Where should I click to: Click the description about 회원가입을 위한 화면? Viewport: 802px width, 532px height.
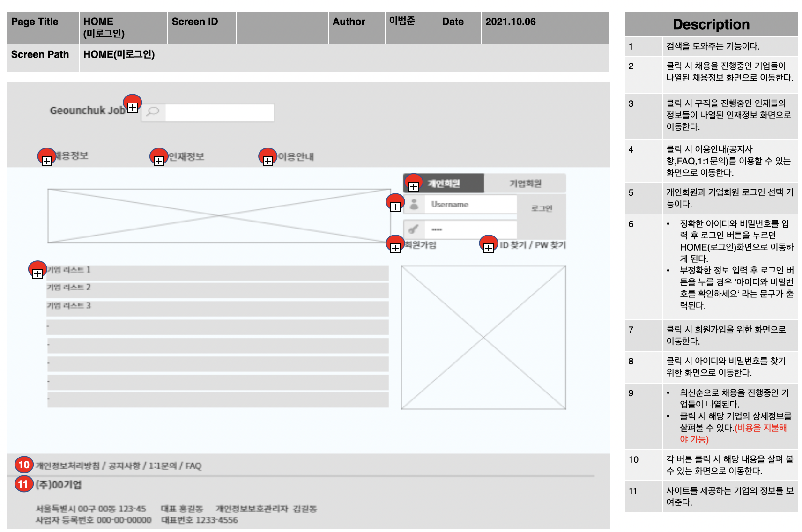pyautogui.click(x=726, y=335)
